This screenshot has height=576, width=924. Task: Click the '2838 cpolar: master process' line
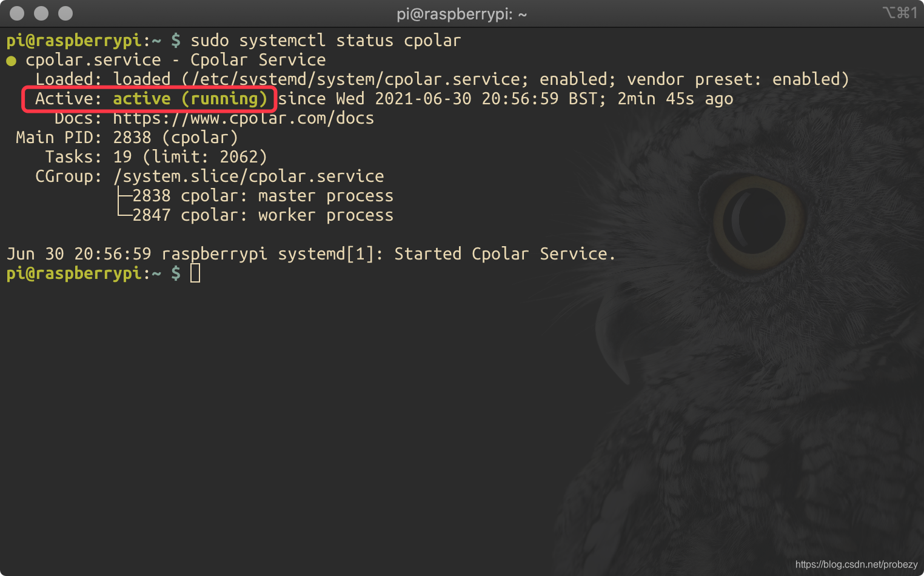(263, 196)
